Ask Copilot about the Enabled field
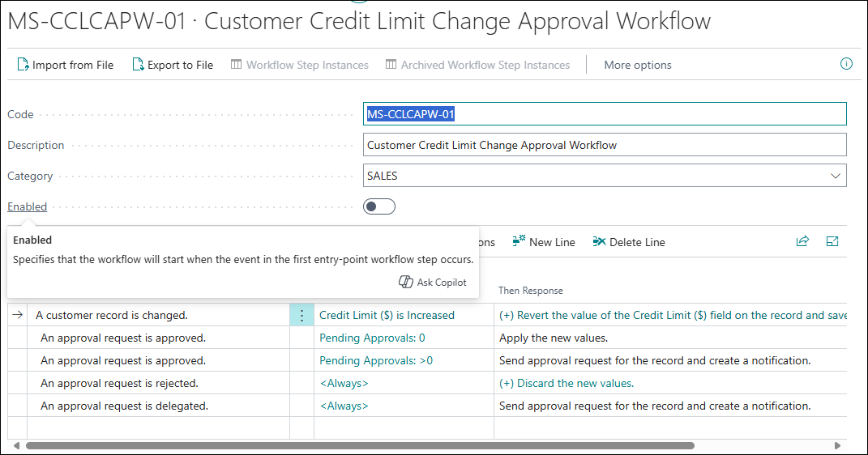This screenshot has width=868, height=455. tap(433, 282)
